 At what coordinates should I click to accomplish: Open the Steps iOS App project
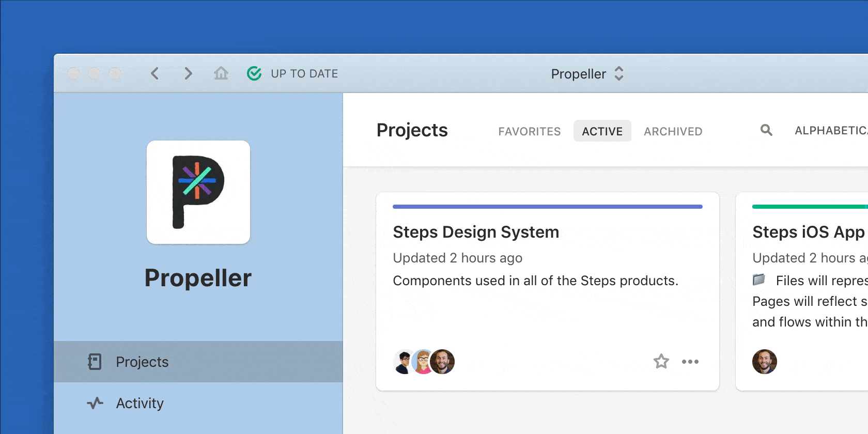(808, 232)
